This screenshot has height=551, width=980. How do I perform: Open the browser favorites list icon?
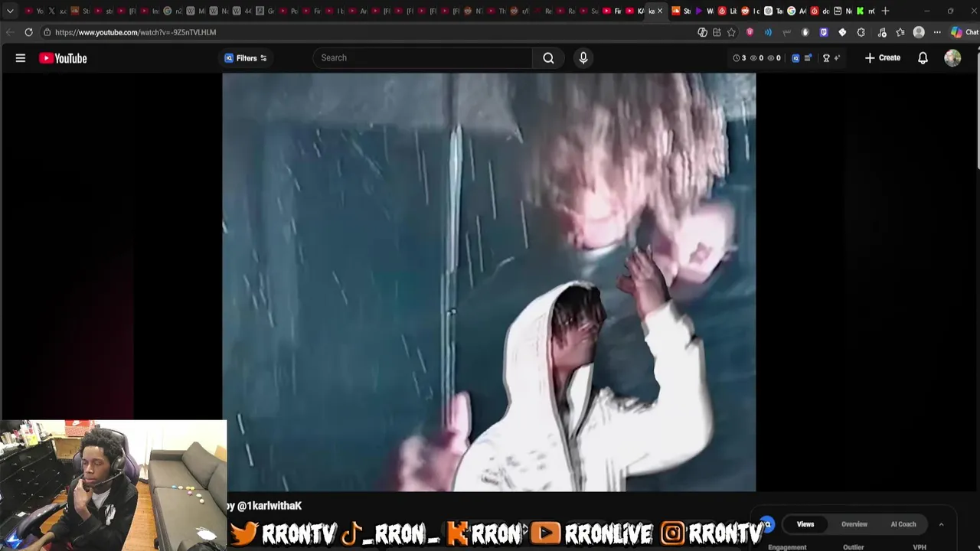[x=900, y=32]
